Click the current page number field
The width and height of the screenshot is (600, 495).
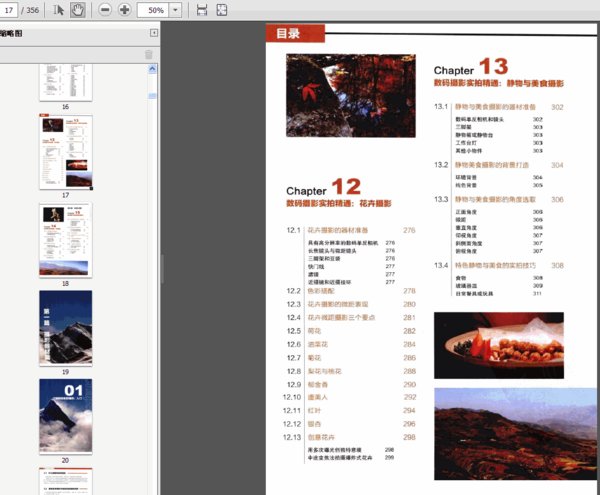point(8,10)
